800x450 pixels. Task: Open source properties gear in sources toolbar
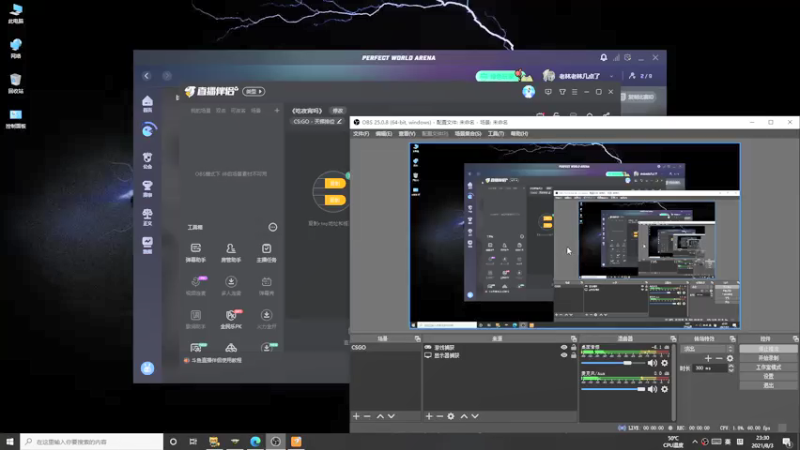(451, 416)
